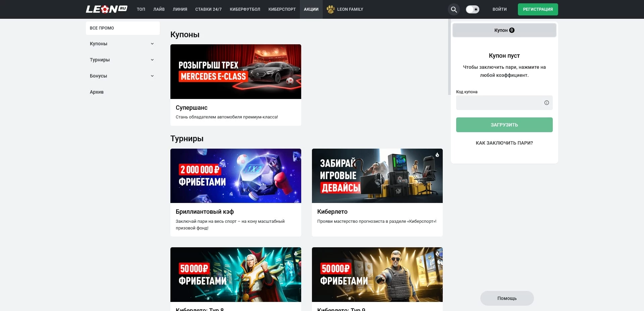Open the search function

453,9
